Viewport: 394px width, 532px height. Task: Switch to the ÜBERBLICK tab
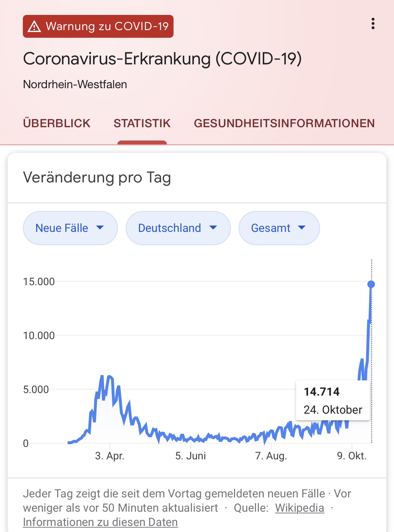[57, 123]
